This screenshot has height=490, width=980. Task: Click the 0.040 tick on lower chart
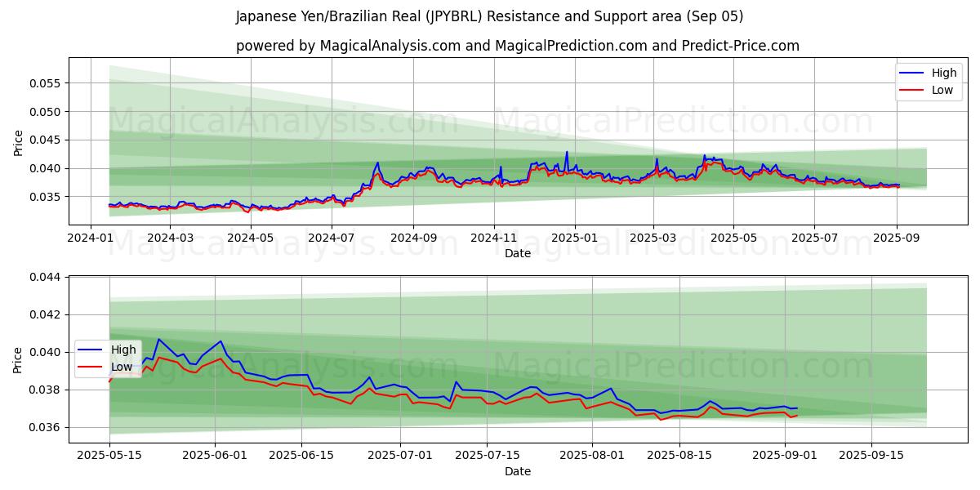click(x=46, y=353)
